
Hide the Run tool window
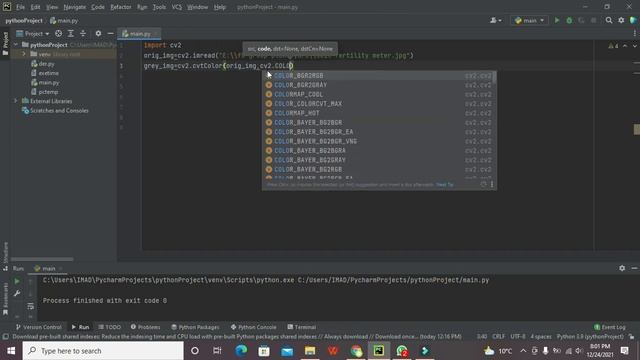pyautogui.click(x=634, y=268)
